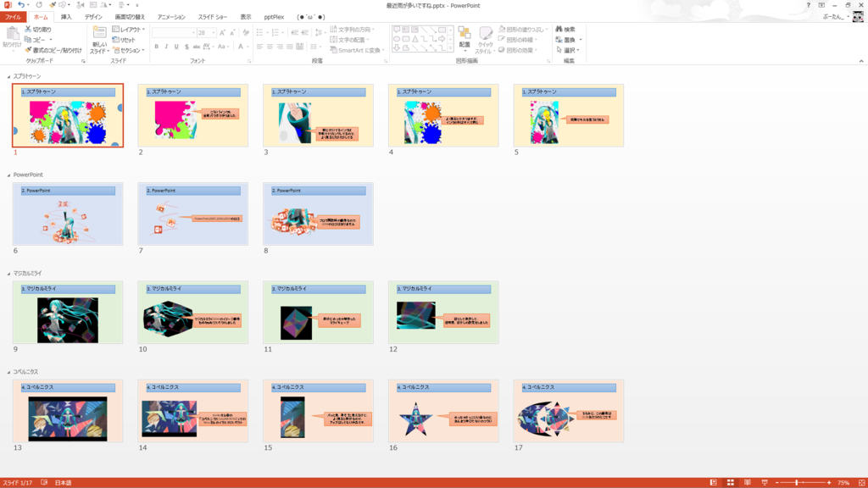868x488 pixels.
Task: Click the Redo/Repeat icon in quick access toolbar
Action: click(39, 5)
